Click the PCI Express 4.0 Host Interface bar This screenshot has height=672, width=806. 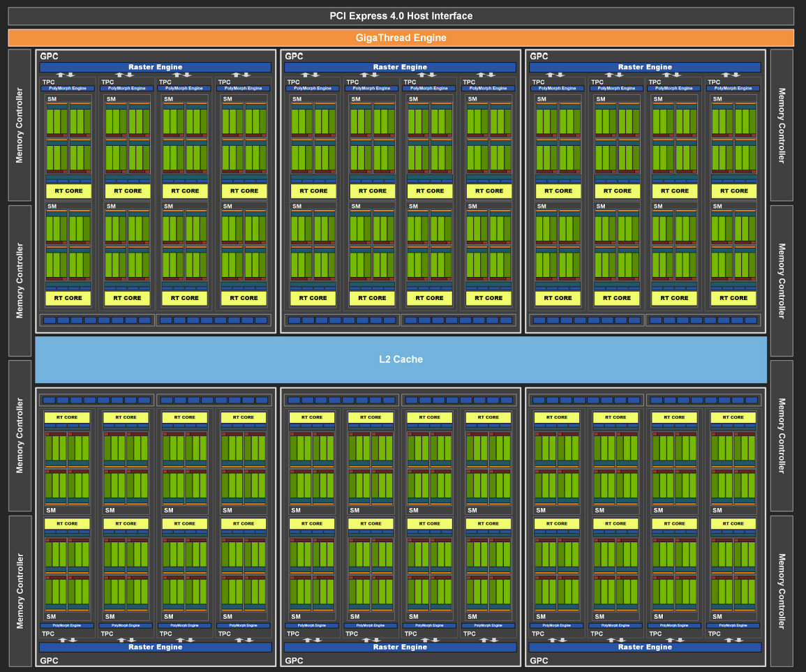[401, 16]
